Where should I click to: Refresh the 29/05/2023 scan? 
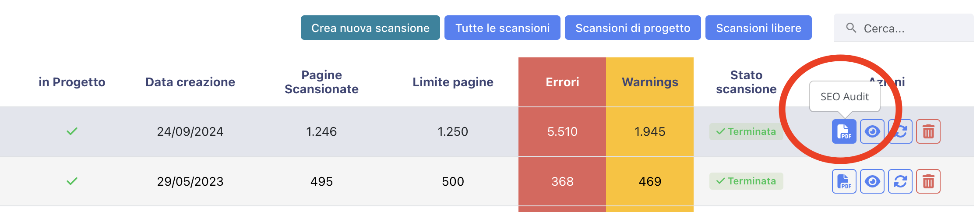coord(900,181)
